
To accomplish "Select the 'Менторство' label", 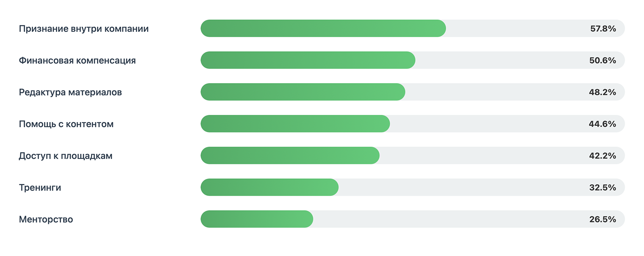I will click(x=46, y=220).
